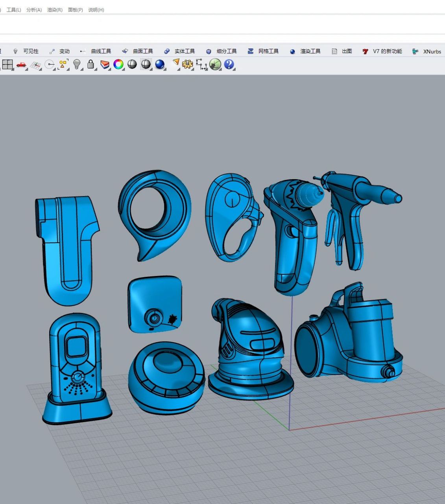Screen dimensions: 445x504
Task: Open the 工具(L) menu
Action: click(14, 10)
